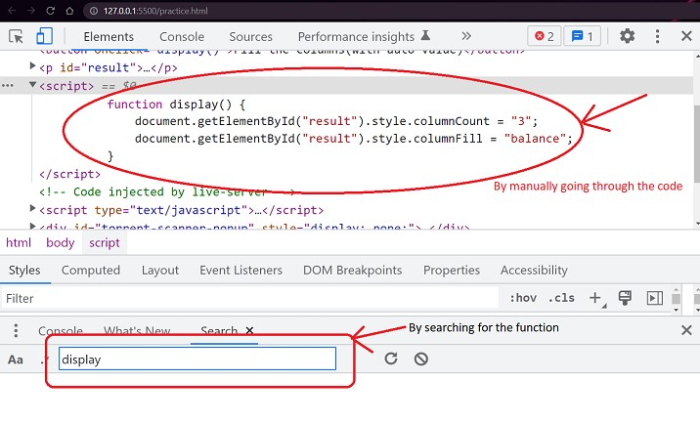Add a new style rule with plus icon
The image size is (700, 422).
(596, 298)
